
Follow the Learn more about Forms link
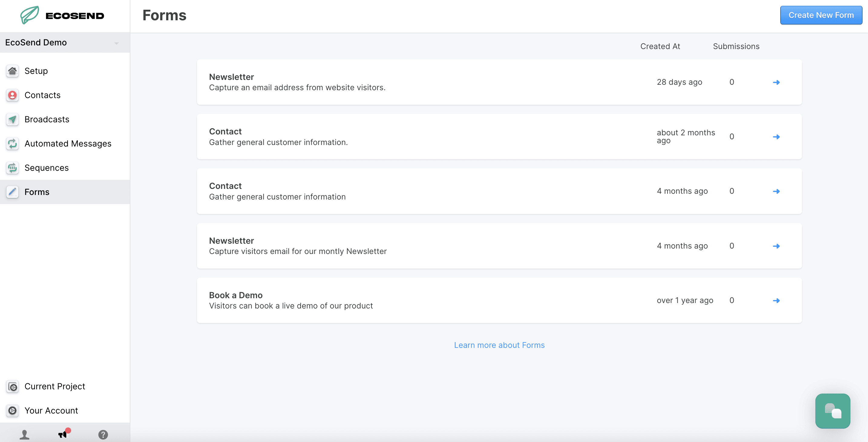coord(499,345)
